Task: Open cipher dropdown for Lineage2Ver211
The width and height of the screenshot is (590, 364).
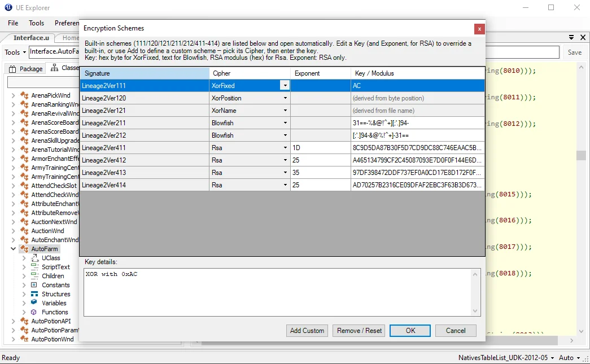Action: (285, 123)
